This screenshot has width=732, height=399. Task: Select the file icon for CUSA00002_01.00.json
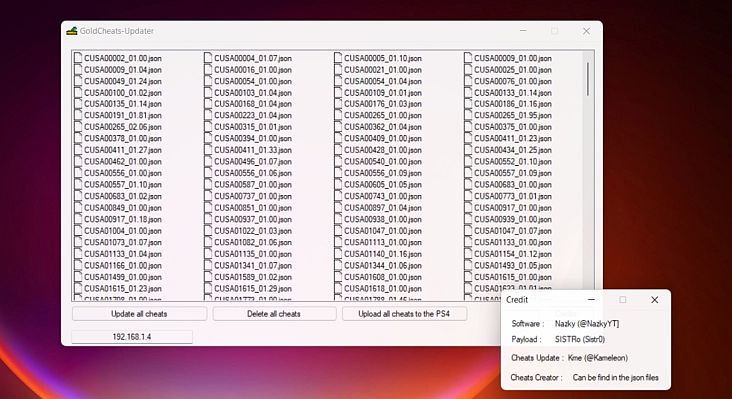click(78, 58)
